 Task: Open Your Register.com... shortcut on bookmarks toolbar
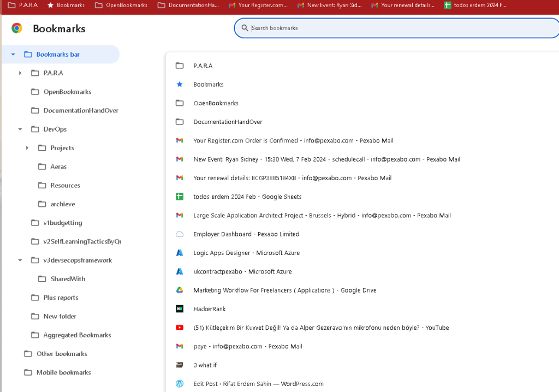pos(258,5)
